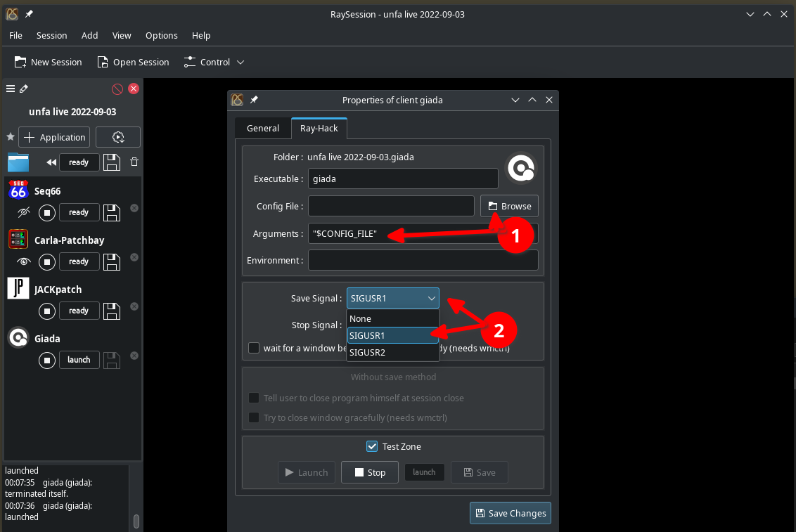This screenshot has height=532, width=796.
Task: Open the File menu
Action: click(x=15, y=36)
